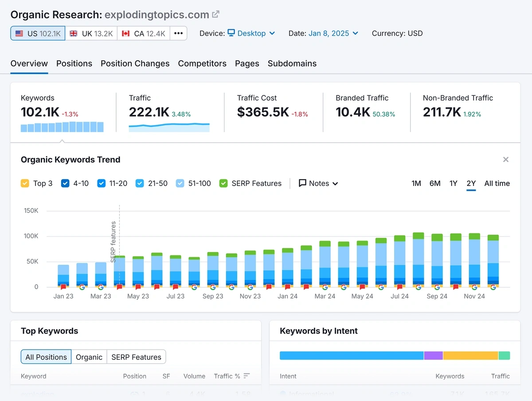Open the Notes dropdown chevron
532x401 pixels.
[335, 183]
